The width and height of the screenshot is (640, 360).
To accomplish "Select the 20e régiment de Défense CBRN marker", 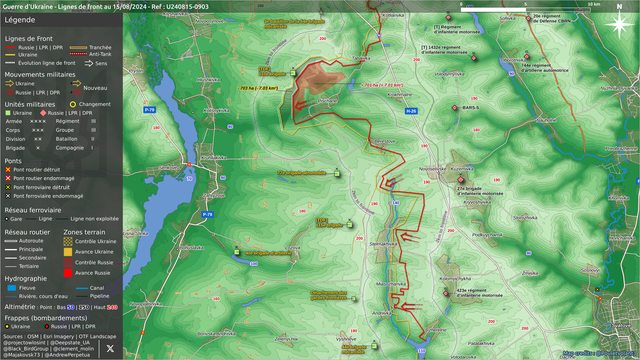I will click(529, 18).
